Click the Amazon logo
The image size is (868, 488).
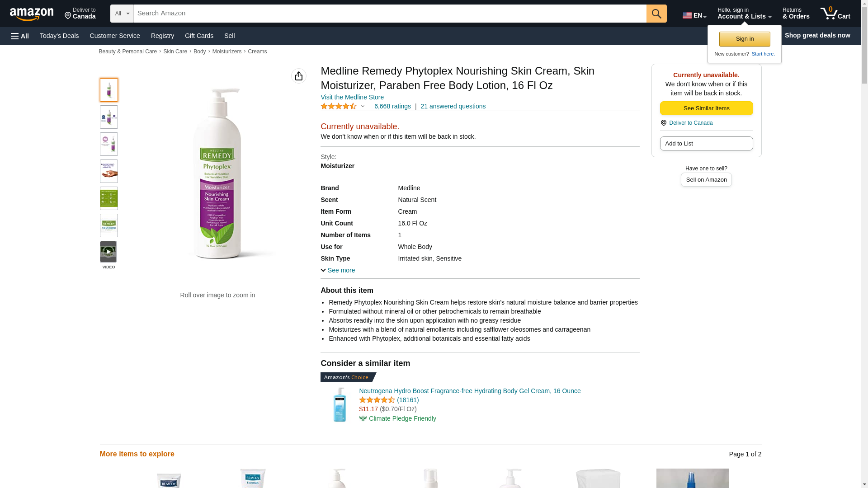(32, 14)
